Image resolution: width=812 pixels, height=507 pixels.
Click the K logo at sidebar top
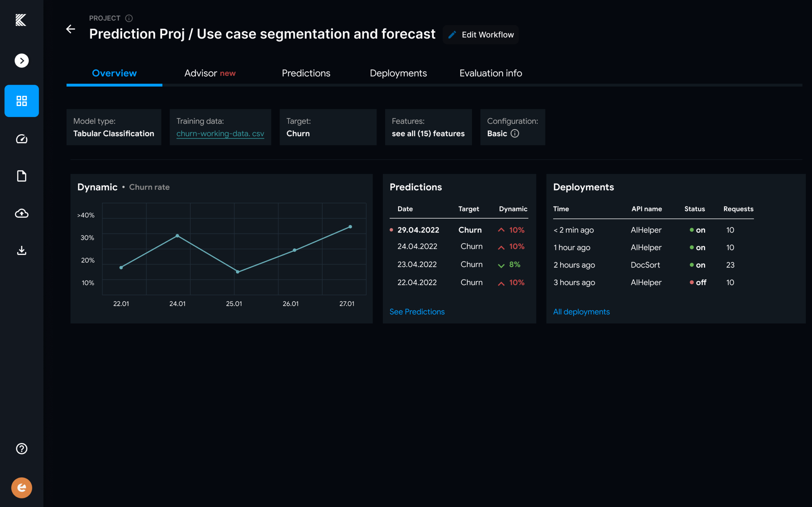(21, 20)
